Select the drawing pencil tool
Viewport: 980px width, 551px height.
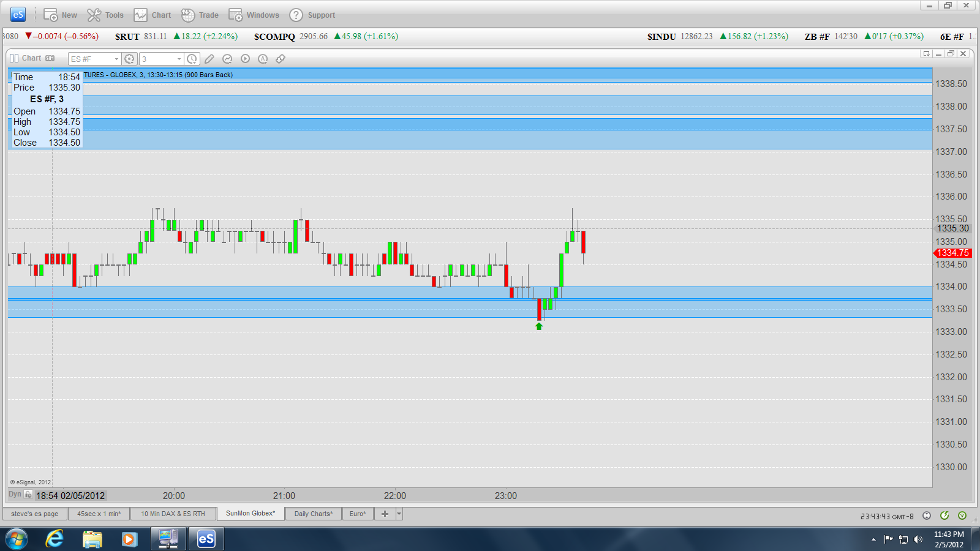tap(209, 59)
